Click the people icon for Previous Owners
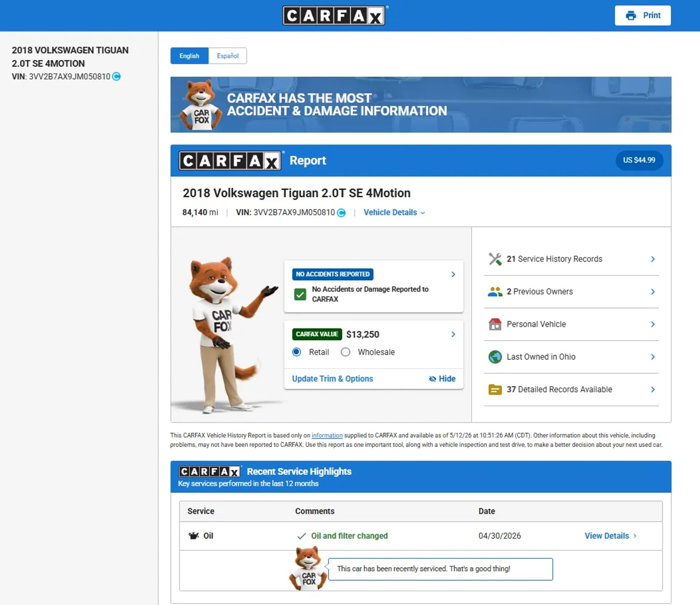 495,292
